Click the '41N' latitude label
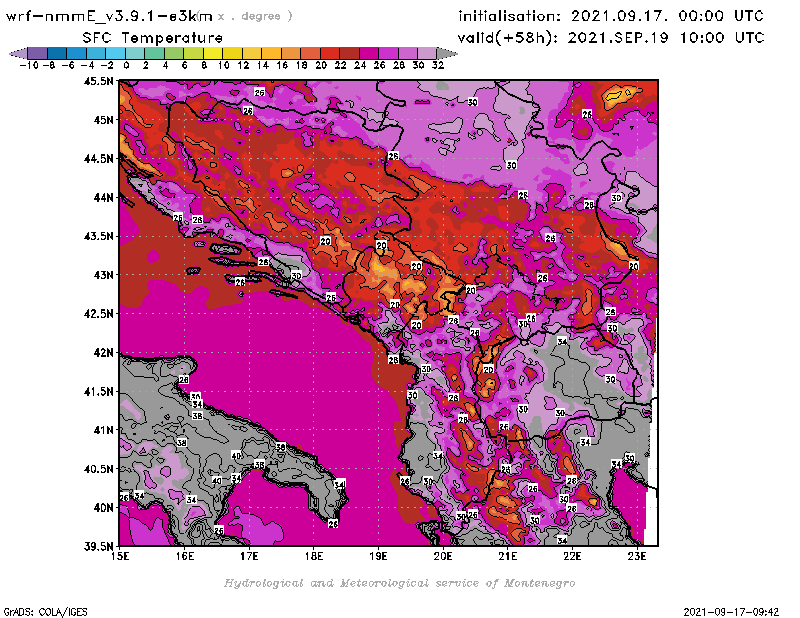 pos(103,430)
